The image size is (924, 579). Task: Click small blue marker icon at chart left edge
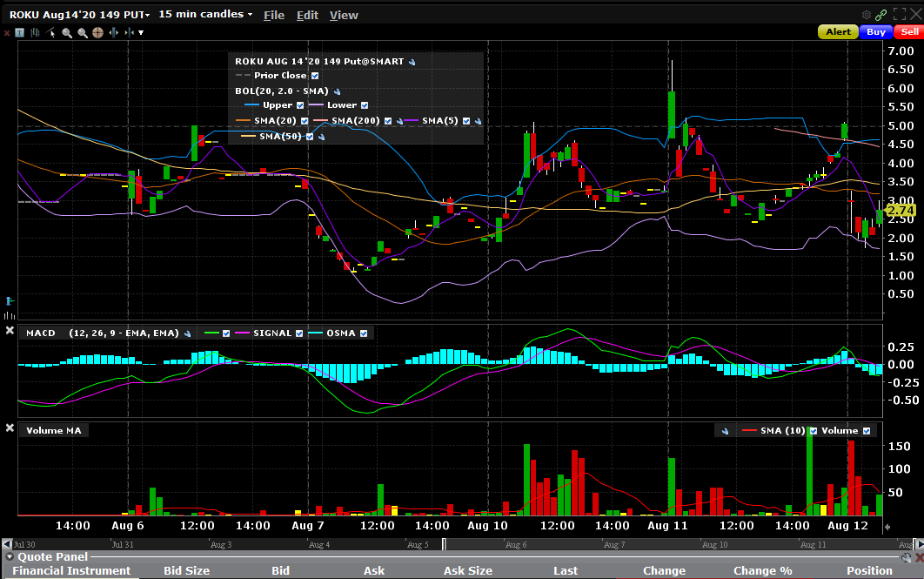[10, 301]
